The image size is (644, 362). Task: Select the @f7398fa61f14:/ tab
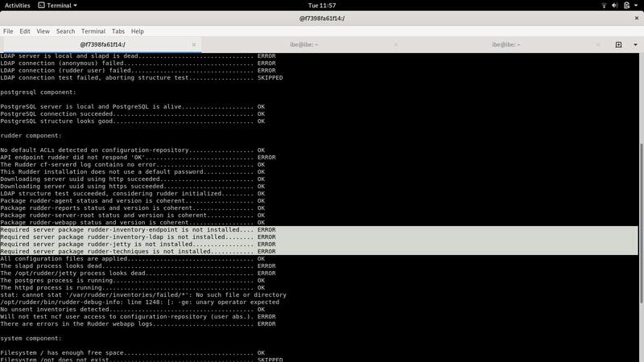(102, 44)
